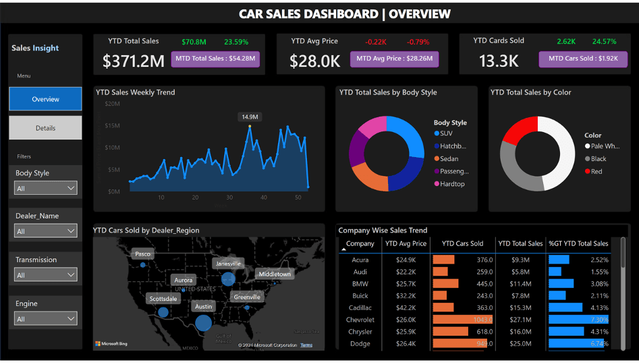Select the Cadillac row

click(x=474, y=308)
